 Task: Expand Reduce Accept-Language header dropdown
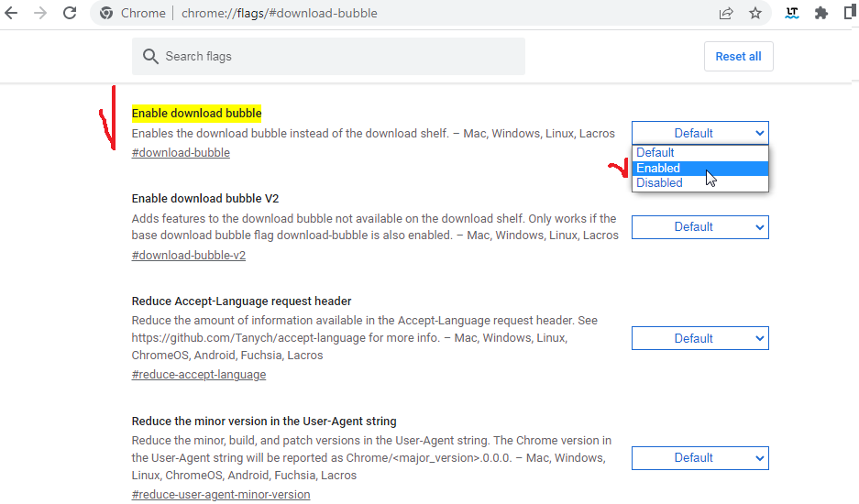click(699, 338)
